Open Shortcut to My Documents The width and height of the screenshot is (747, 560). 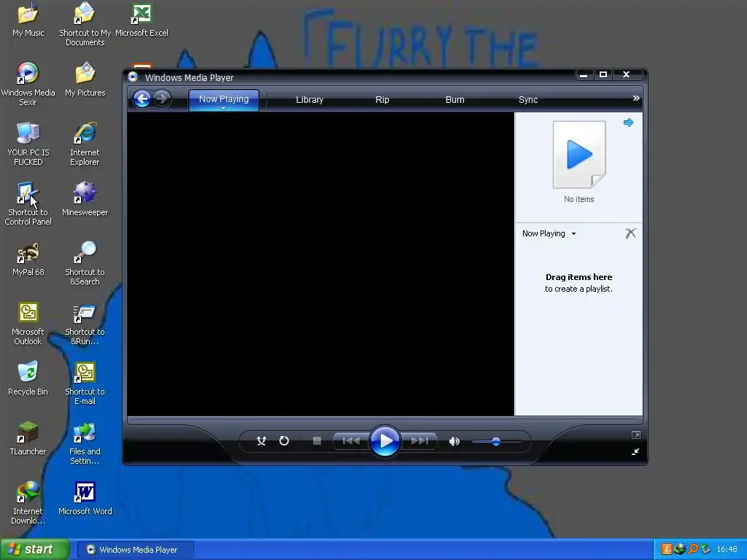click(85, 24)
